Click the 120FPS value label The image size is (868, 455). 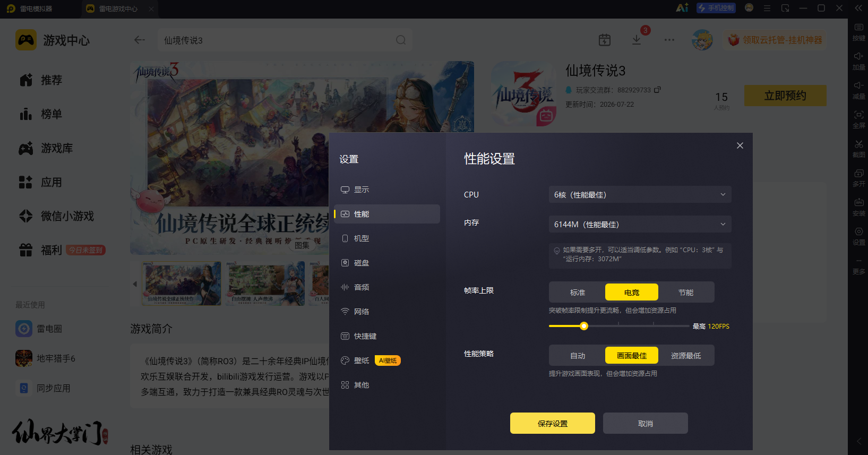point(719,327)
